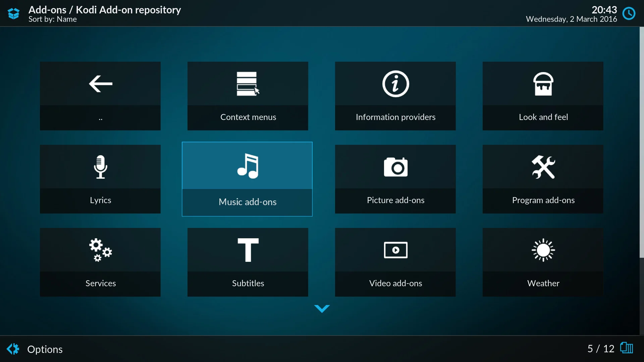Select the Subtitles T icon
This screenshot has height=362, width=644.
pos(248,250)
